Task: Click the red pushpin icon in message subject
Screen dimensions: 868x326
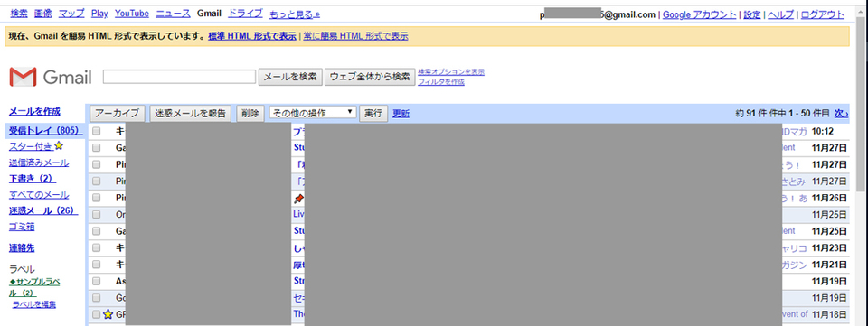Action: tap(298, 198)
